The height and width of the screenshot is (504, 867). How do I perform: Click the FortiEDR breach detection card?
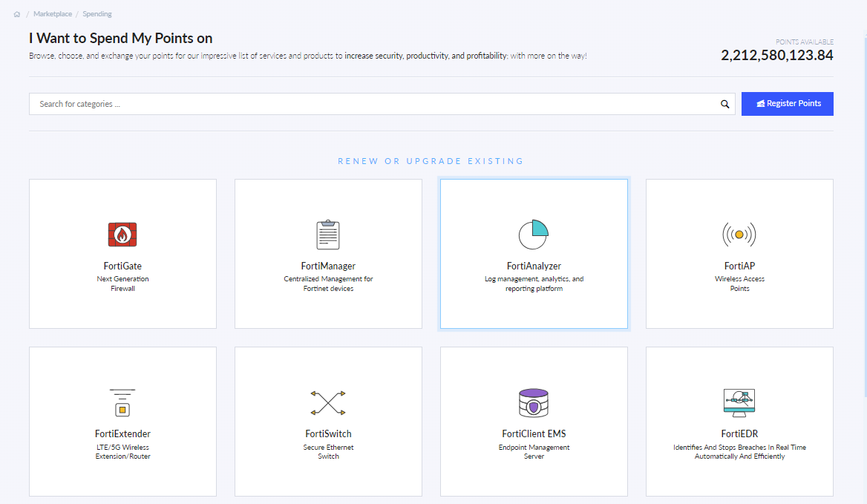(739, 421)
